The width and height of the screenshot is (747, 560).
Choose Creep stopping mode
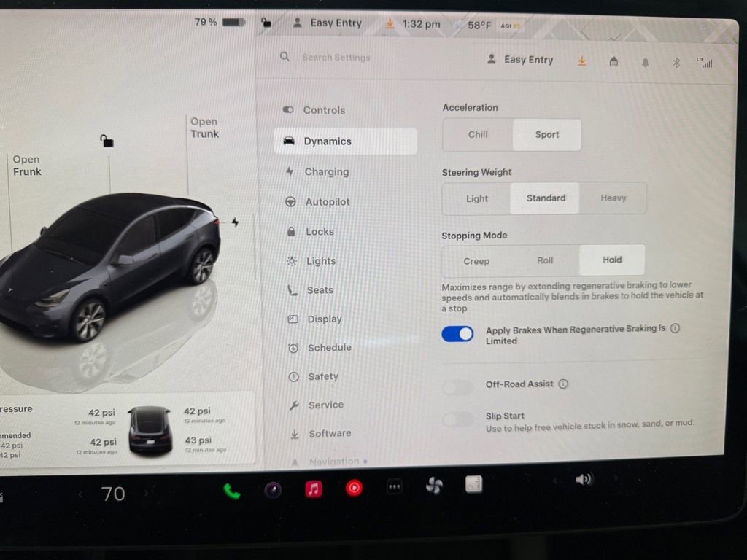coord(476,261)
